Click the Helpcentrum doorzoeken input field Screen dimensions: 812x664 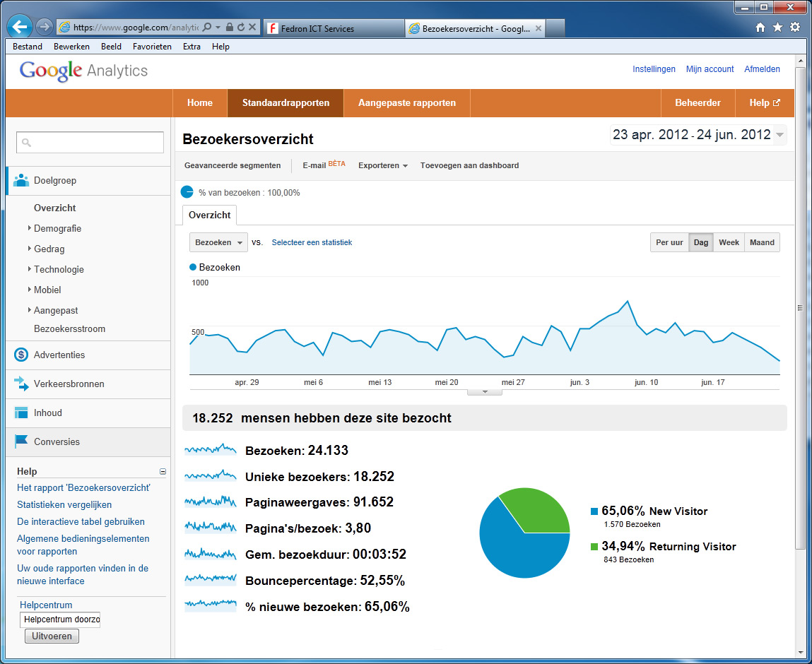pos(60,619)
